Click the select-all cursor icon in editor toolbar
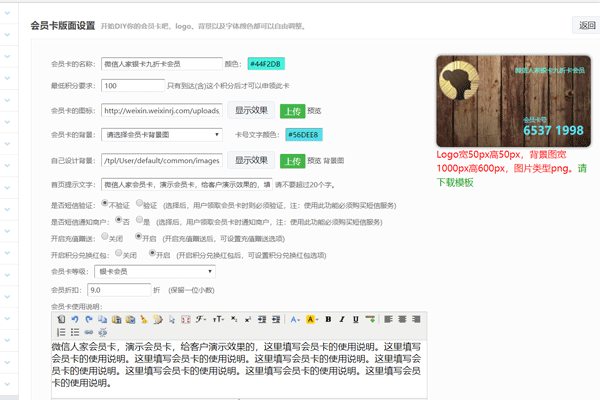600x400 pixels. pos(172,319)
